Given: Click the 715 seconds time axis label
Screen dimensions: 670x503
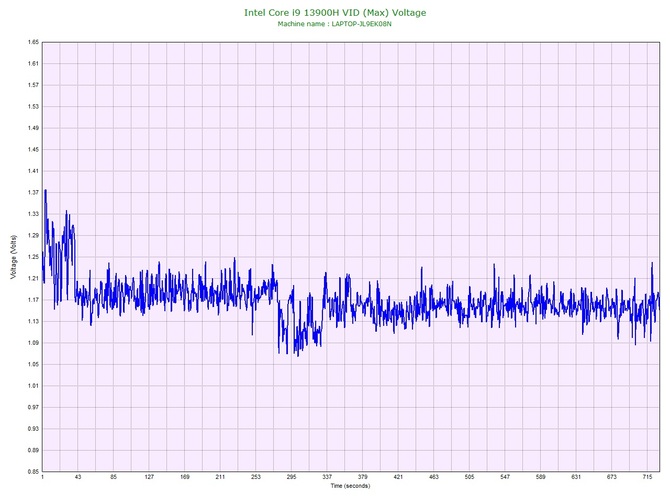Looking at the screenshot, I should (647, 477).
